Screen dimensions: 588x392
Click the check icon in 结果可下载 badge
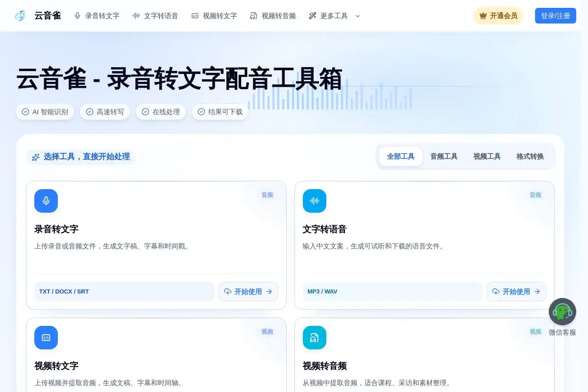tap(201, 112)
